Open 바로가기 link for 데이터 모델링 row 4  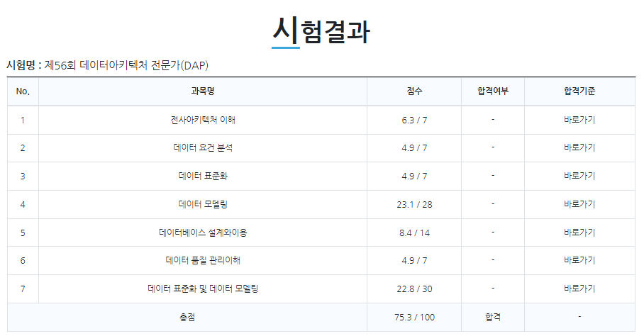[579, 204]
